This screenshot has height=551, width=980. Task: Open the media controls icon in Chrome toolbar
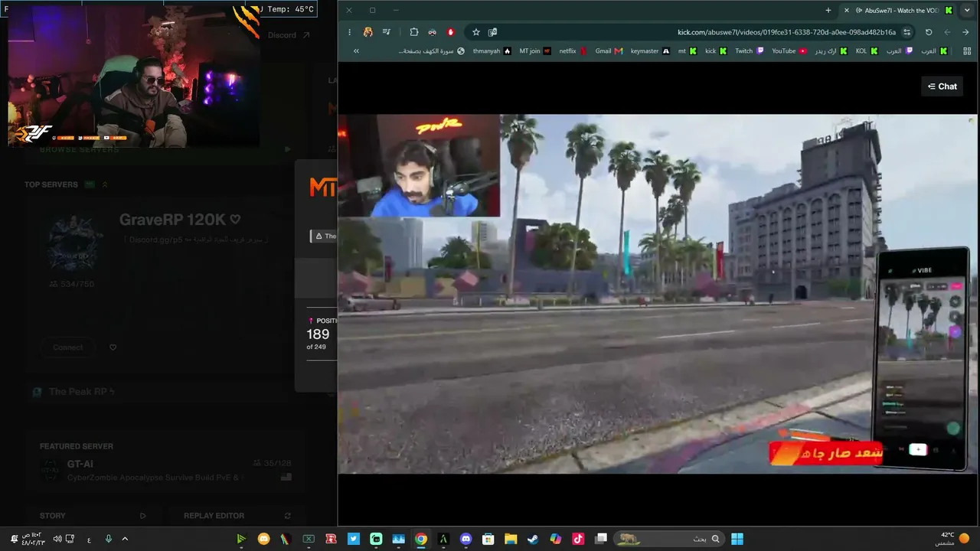click(387, 32)
